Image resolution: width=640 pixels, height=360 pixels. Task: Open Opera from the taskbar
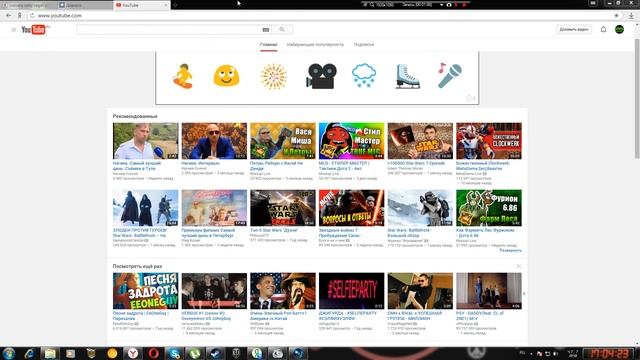(153, 353)
